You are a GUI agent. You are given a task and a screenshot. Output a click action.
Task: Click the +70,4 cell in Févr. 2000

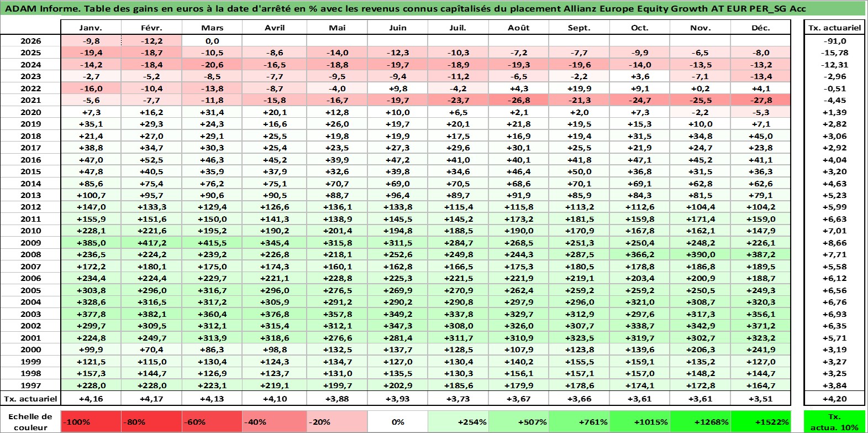tap(151, 349)
